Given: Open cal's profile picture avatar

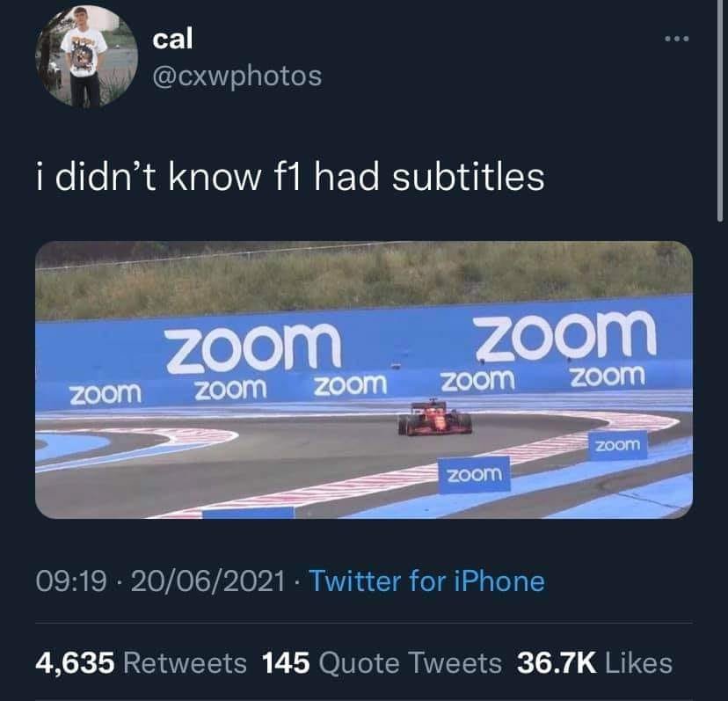Looking at the screenshot, I should [x=87, y=56].
